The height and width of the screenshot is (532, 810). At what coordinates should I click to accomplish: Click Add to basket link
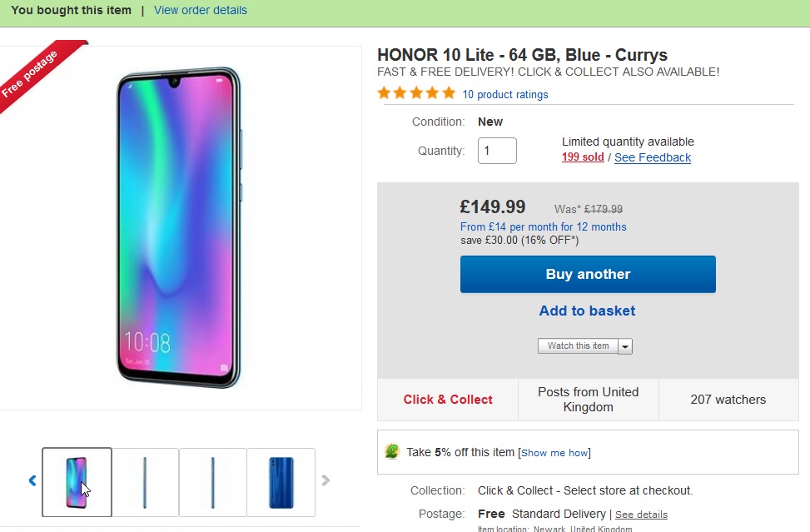(x=587, y=311)
